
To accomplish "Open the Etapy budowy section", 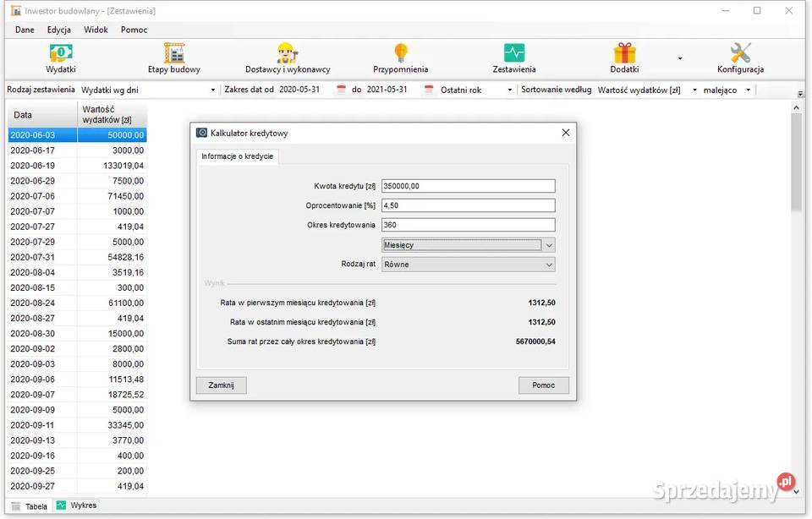I will pyautogui.click(x=173, y=58).
